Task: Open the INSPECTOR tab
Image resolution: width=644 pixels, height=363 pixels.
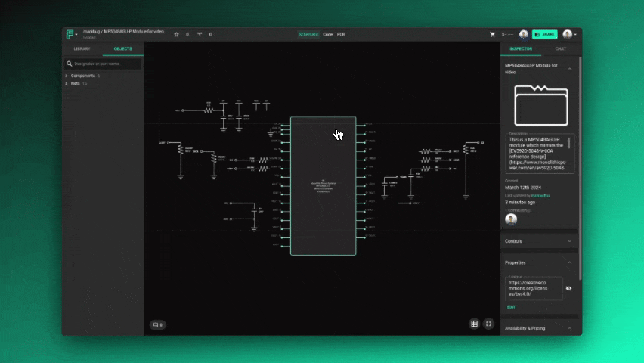Action: (x=521, y=49)
